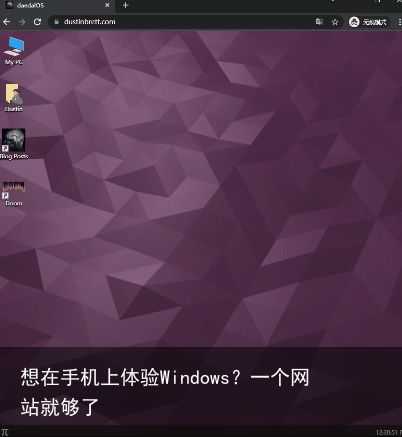
Task: Click the dustinbrett.com address bar
Action: click(187, 22)
